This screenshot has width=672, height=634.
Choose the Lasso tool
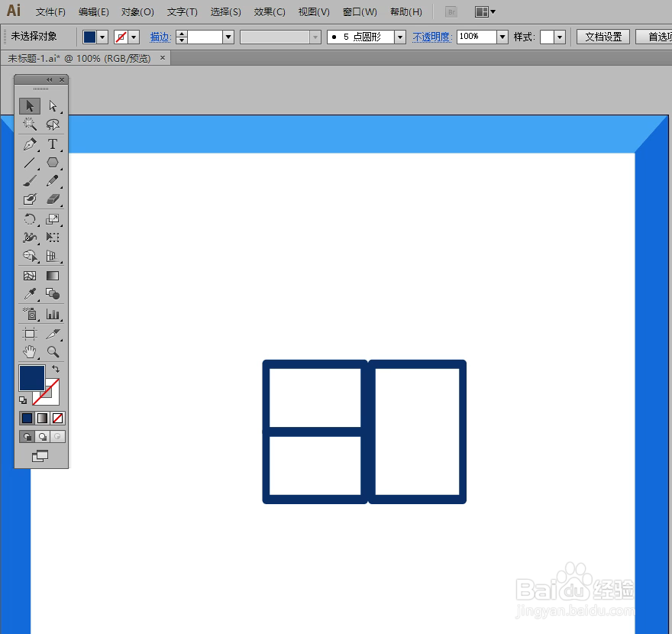[53, 125]
